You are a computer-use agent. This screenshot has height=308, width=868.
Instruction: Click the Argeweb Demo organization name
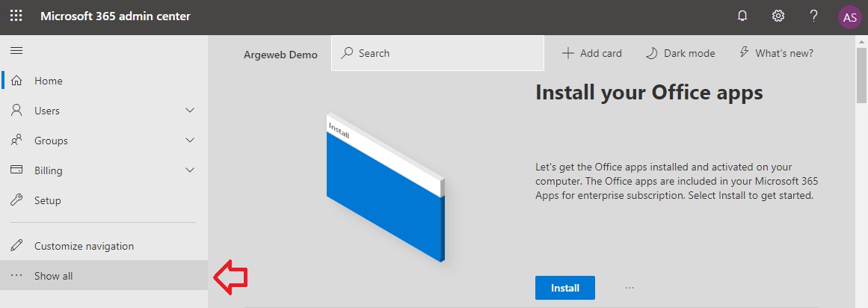click(280, 55)
